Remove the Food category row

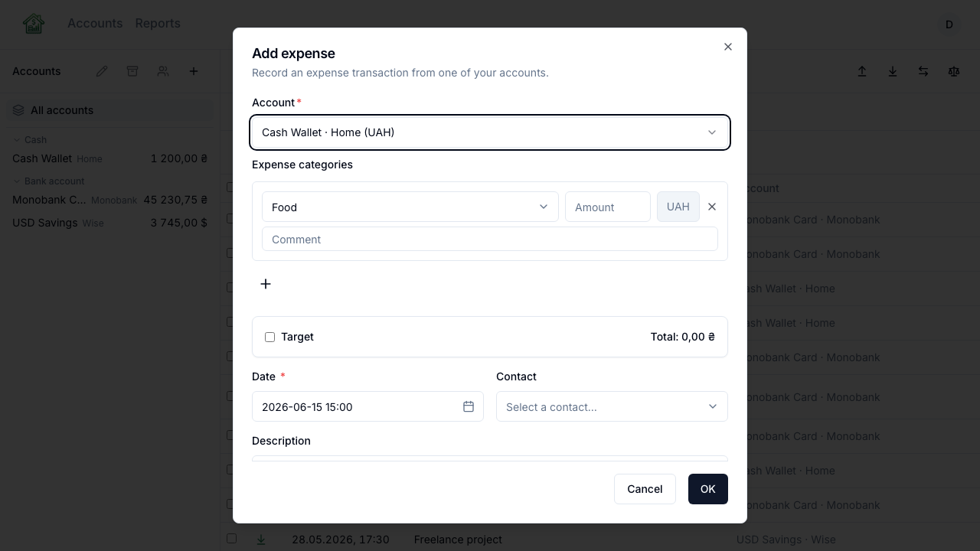click(x=712, y=207)
